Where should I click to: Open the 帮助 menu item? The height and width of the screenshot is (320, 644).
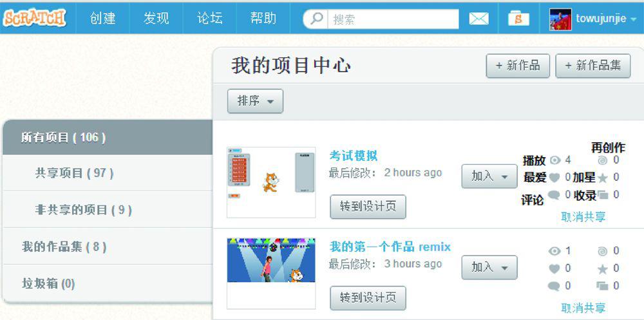click(263, 19)
